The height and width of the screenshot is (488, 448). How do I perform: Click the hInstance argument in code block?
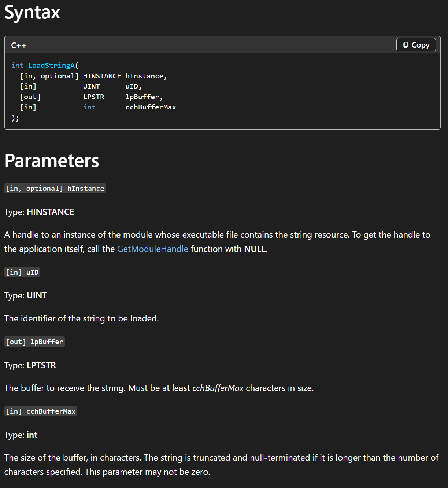[144, 76]
